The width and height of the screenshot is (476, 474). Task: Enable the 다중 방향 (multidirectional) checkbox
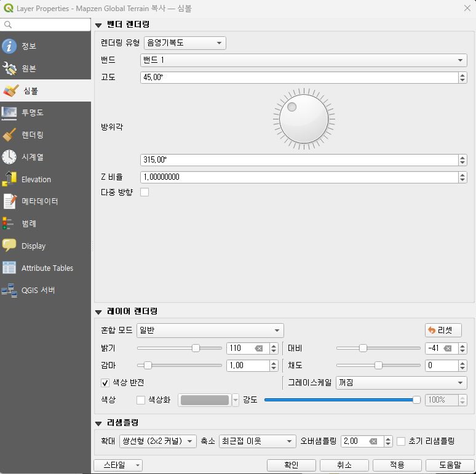click(145, 192)
